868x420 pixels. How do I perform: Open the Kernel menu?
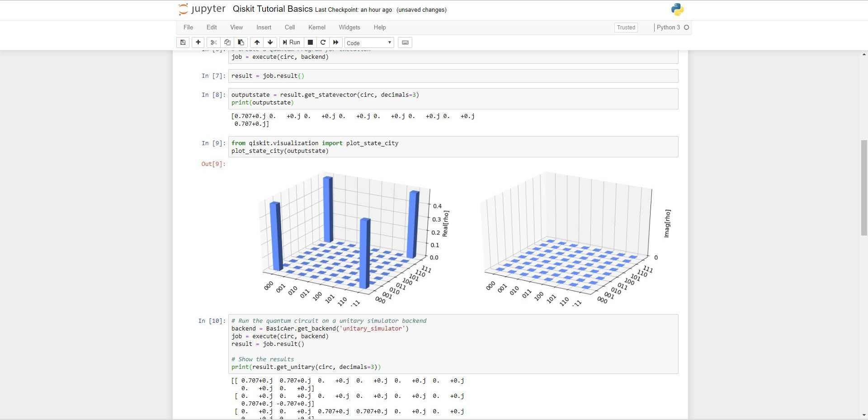[317, 28]
